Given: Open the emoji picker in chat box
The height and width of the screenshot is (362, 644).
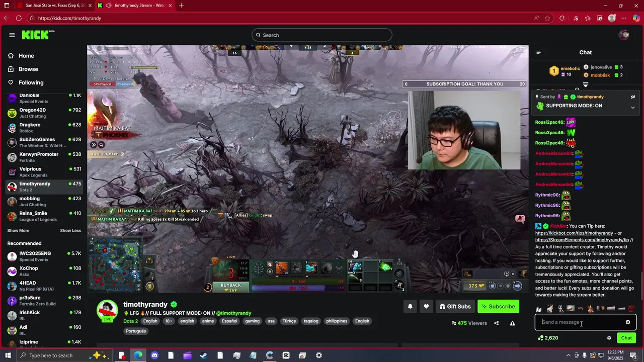Looking at the screenshot, I should [628, 322].
